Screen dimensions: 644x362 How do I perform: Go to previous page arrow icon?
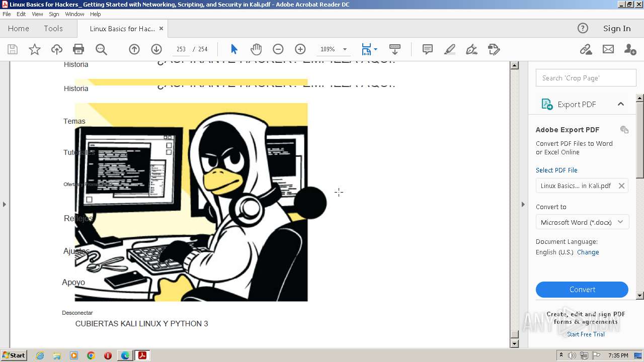134,49
